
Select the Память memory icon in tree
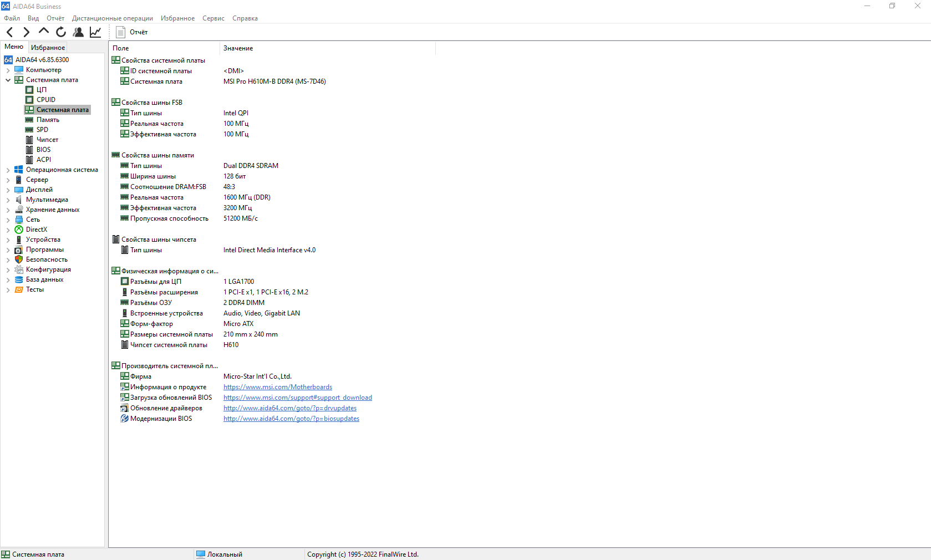[x=29, y=120]
